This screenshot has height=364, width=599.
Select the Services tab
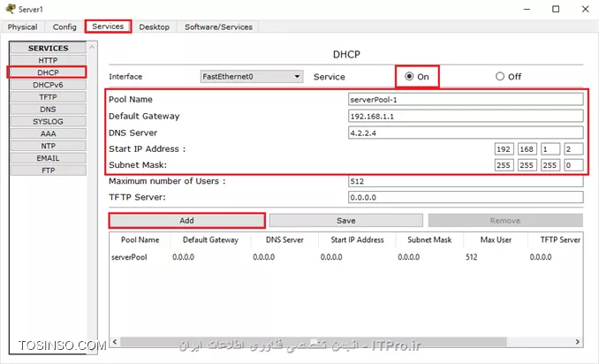point(108,27)
